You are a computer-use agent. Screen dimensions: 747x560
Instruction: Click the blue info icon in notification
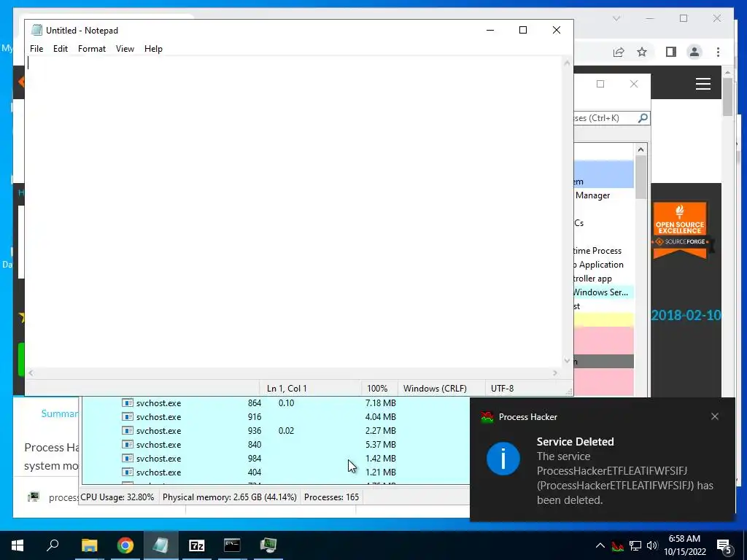(x=503, y=459)
